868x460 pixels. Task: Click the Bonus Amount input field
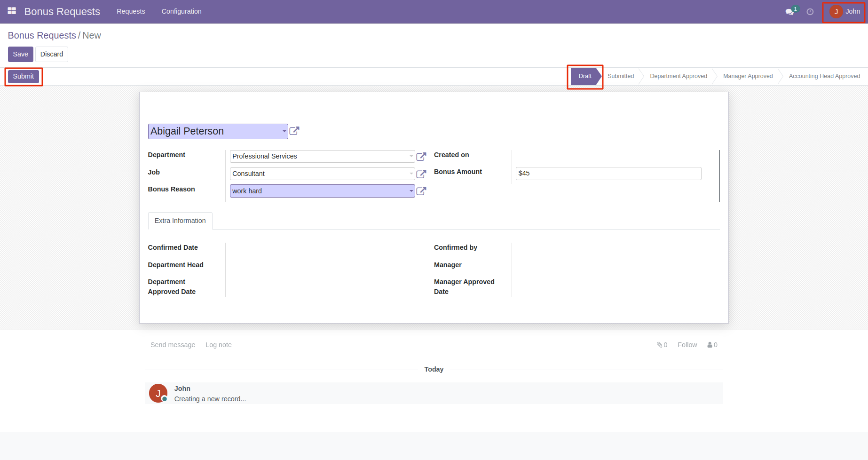click(x=608, y=173)
